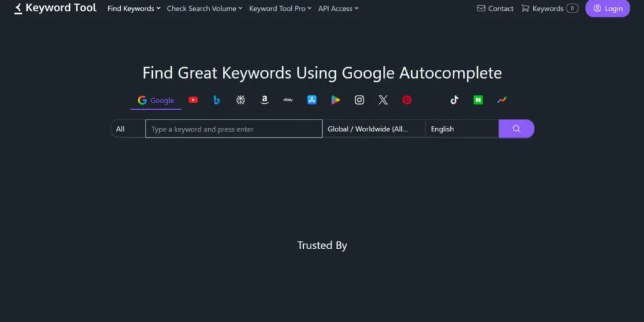Switch to eBay keyword search
Image resolution: width=644 pixels, height=322 pixels.
tap(288, 100)
